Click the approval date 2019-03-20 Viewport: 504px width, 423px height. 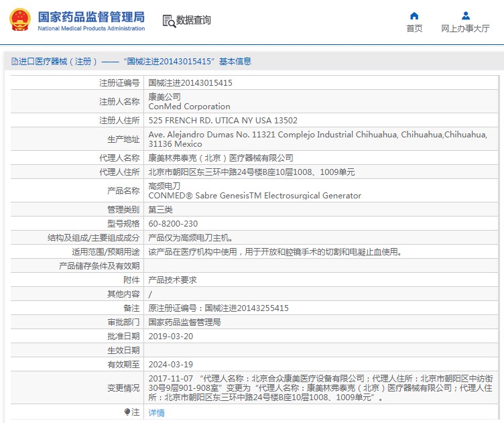(171, 337)
